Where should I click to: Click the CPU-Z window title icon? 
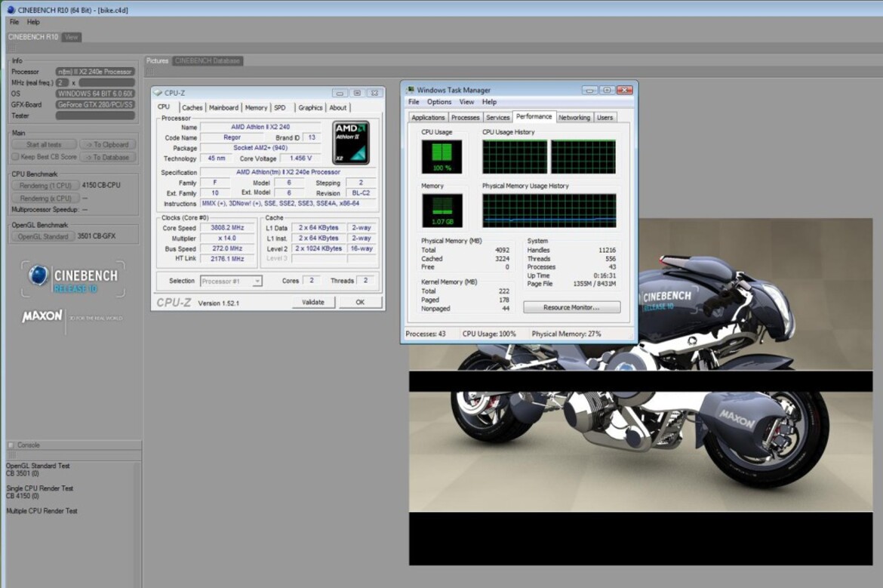coord(158,93)
